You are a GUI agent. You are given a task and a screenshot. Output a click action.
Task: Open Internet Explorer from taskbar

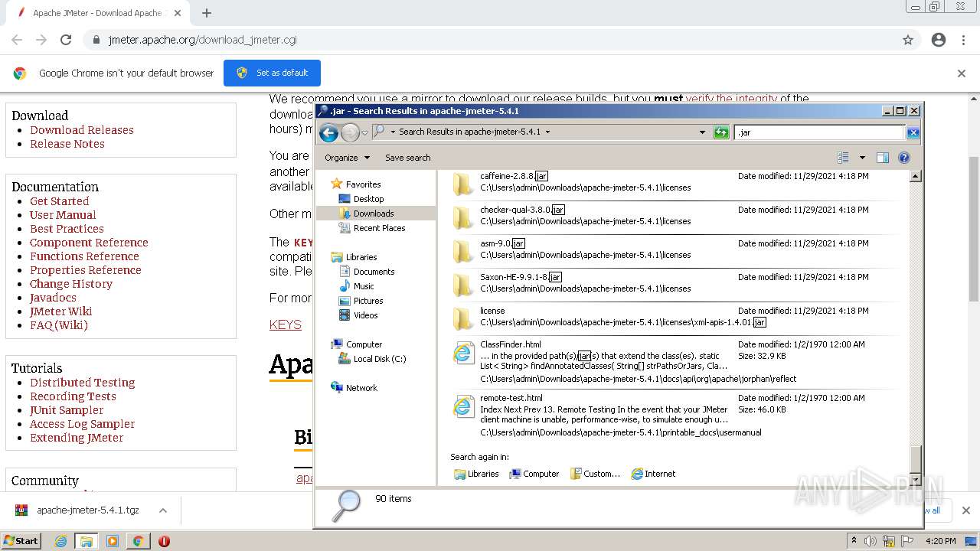[x=60, y=541]
